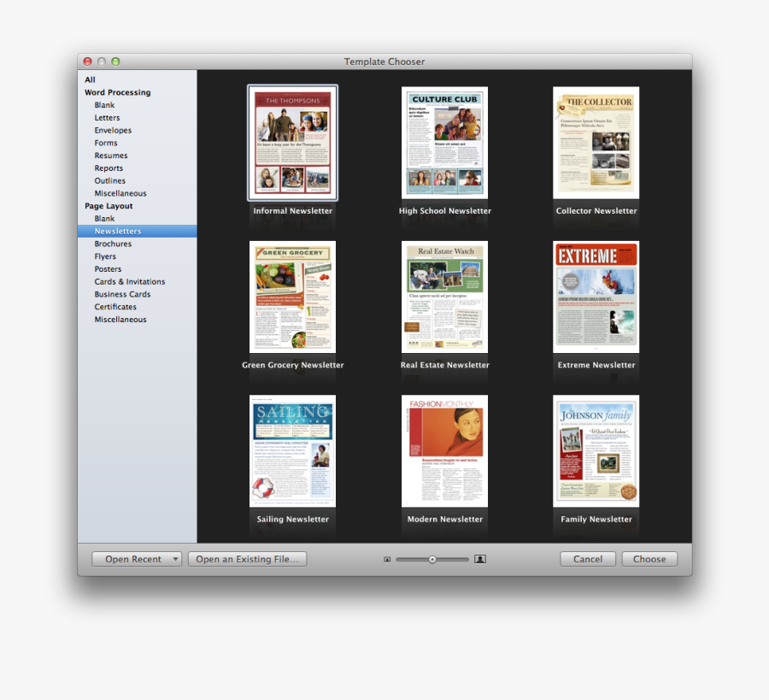Choose the Green Grocery Newsletter template
The width and height of the screenshot is (769, 700).
(x=293, y=297)
